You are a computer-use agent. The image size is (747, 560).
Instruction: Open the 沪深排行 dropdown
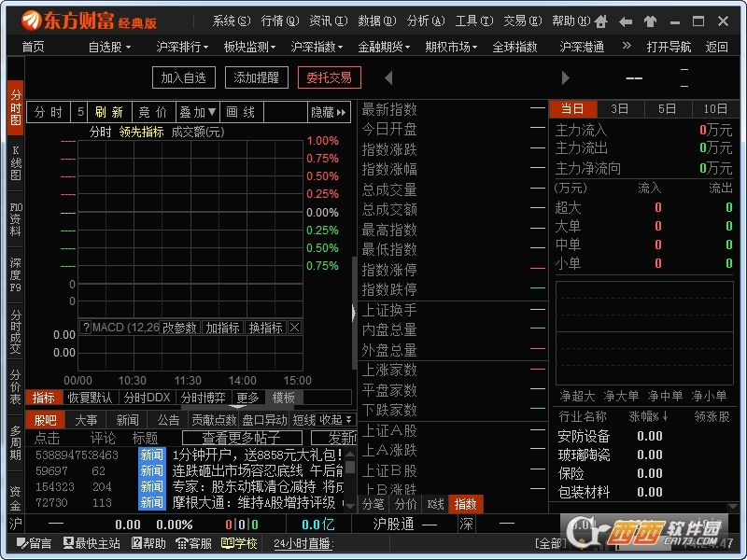pos(182,47)
